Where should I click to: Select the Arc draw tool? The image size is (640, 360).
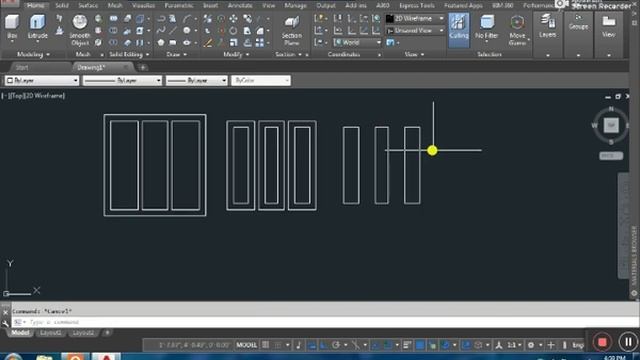pyautogui.click(x=187, y=19)
